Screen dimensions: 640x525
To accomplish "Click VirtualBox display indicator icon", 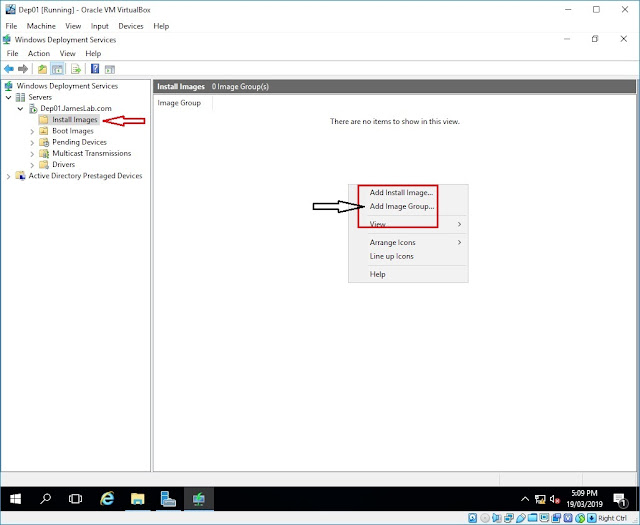I will [x=544, y=518].
